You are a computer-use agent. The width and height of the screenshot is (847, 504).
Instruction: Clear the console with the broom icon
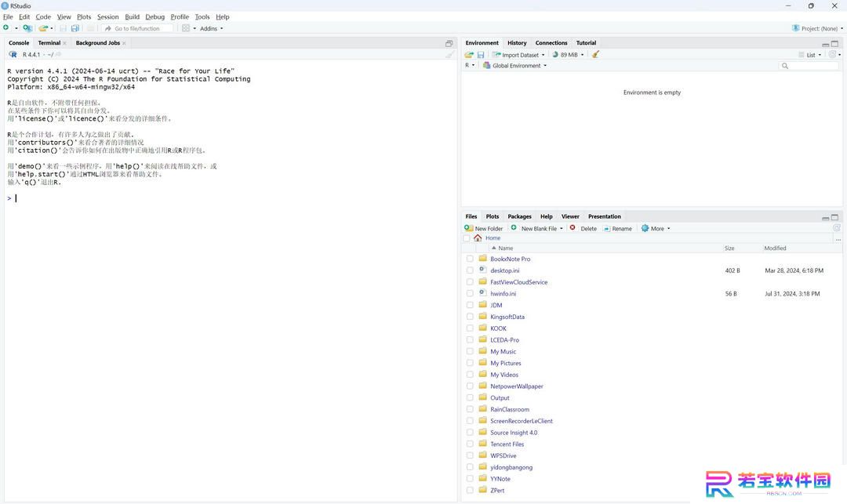[x=449, y=55]
